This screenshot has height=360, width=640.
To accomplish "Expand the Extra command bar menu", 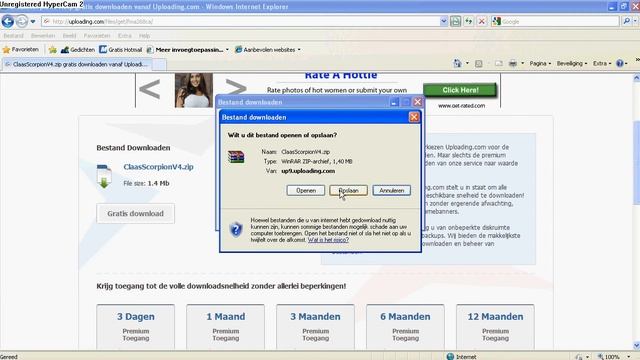I will (602, 63).
